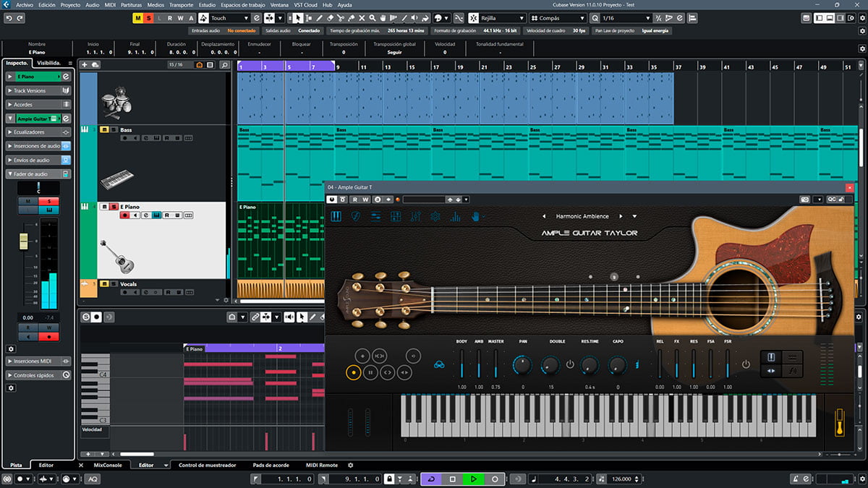Screen dimensions: 868x488
Task: Toggle global Mute M button
Action: point(138,18)
